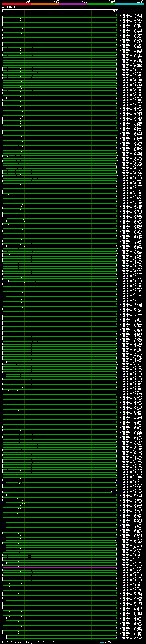Click the white query ruler bar
This screenshot has height=644, width=146.
pyautogui.click(x=60, y=10)
